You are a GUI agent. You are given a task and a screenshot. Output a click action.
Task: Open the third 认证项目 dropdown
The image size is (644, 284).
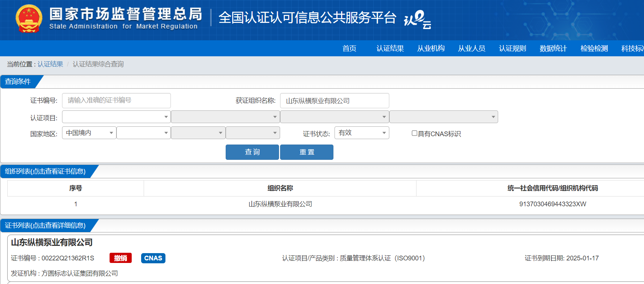pos(335,117)
